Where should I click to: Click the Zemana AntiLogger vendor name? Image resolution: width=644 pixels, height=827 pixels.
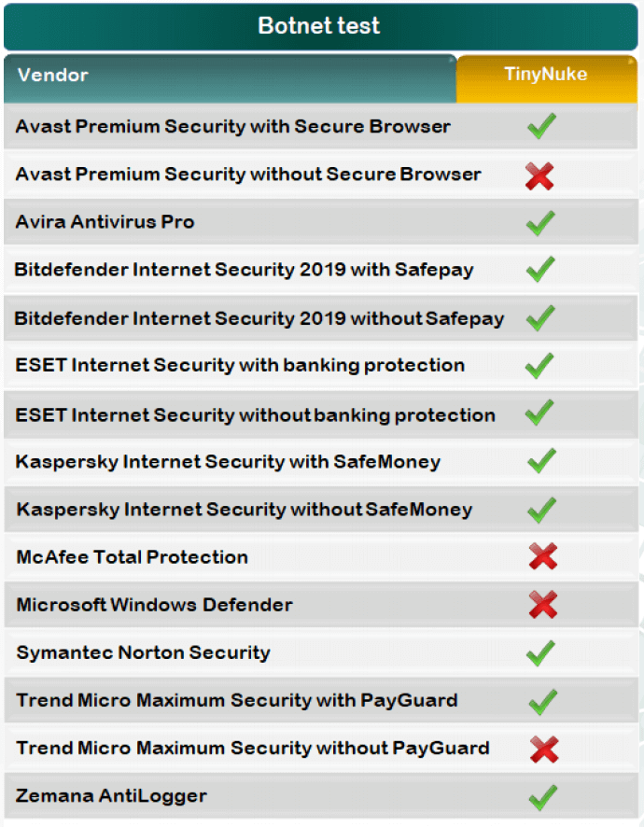[111, 796]
